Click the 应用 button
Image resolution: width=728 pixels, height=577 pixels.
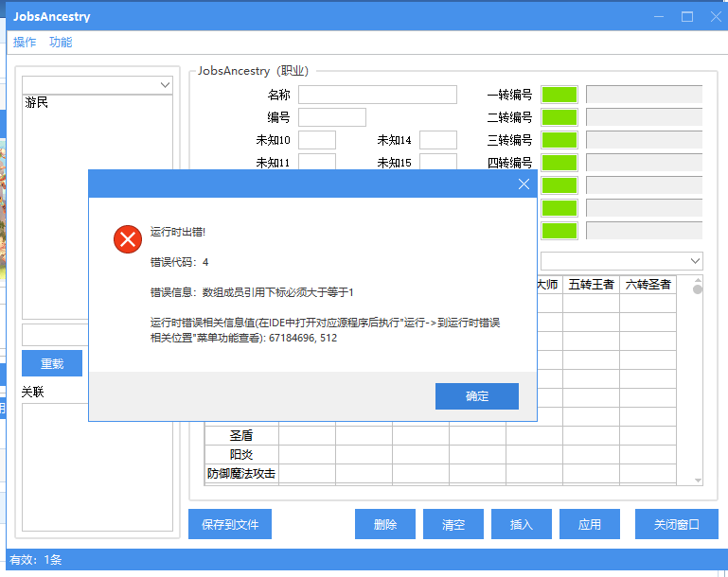pos(590,524)
